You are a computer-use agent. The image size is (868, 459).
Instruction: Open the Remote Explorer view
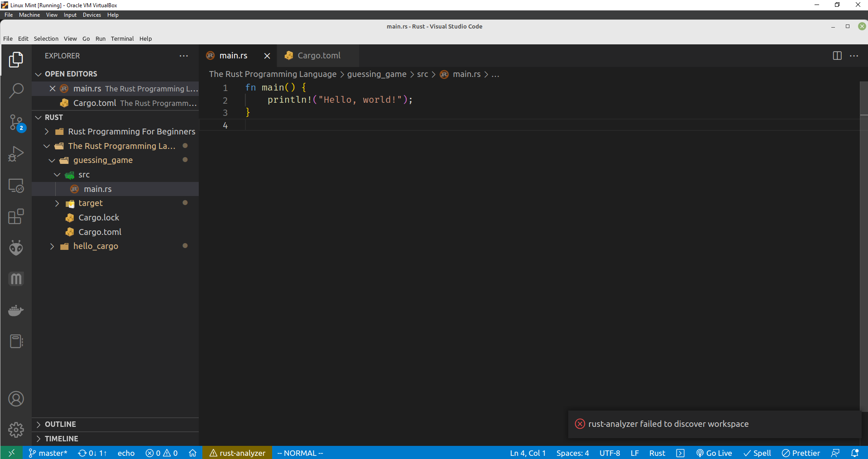pos(16,185)
